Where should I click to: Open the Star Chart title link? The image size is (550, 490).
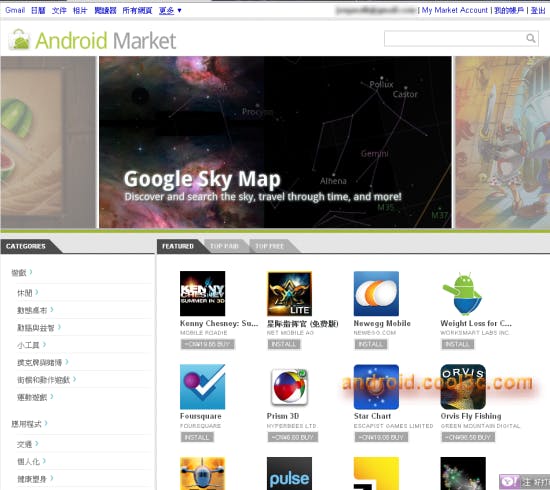(372, 416)
